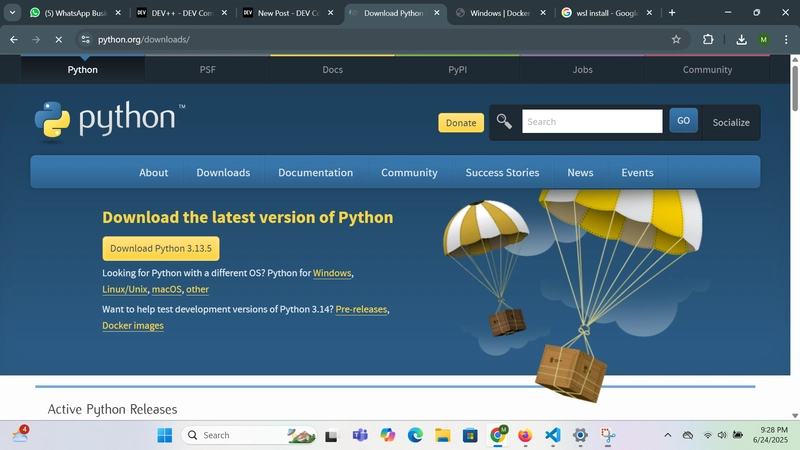Open the PSF top navigation item

(x=208, y=70)
